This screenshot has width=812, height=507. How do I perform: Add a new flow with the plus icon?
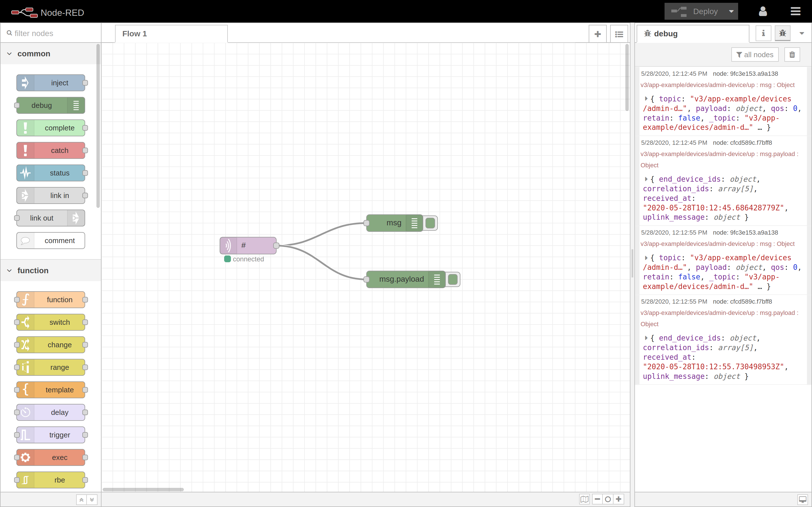[x=598, y=34]
